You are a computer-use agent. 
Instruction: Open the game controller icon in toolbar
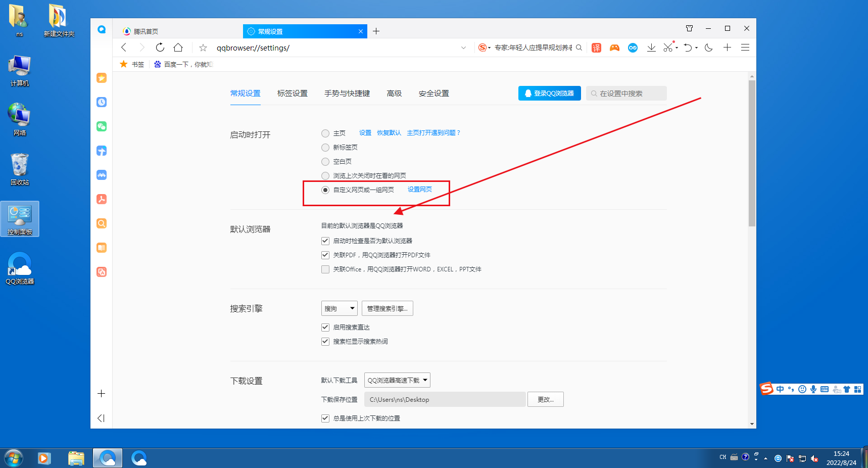pyautogui.click(x=614, y=48)
